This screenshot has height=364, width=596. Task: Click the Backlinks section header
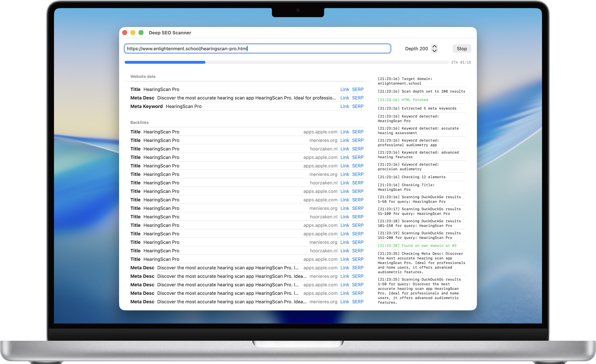[139, 122]
